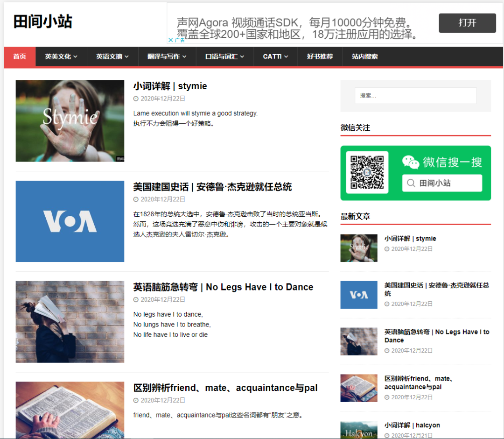Open article 小词详解 | stymie main title

pyautogui.click(x=170, y=86)
